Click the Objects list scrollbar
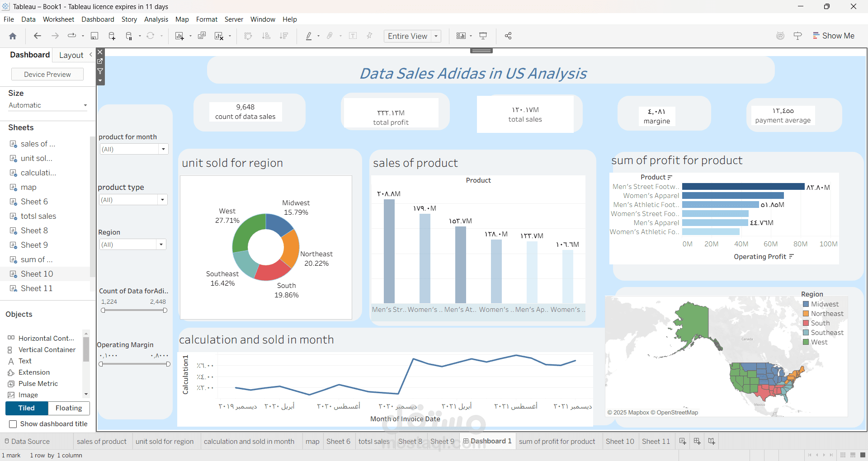868x461 pixels. (x=86, y=349)
